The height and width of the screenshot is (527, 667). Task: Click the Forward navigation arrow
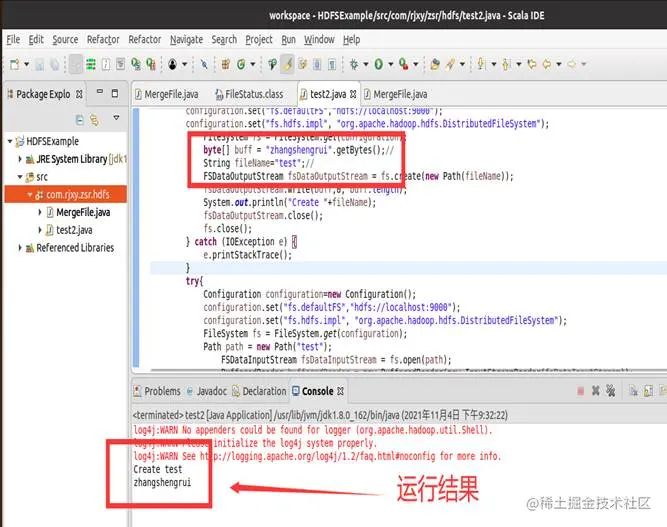pos(572,64)
